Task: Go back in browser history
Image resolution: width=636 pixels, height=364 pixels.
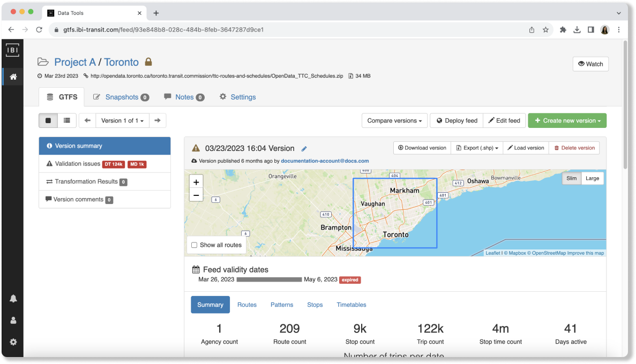Action: click(11, 29)
